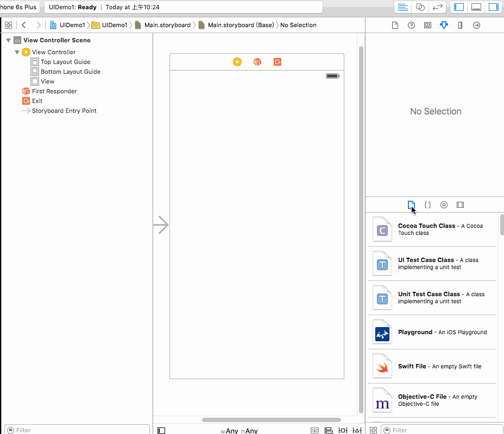
Task: Open Main.storyboard (Base) in the jump bar
Action: click(x=242, y=25)
